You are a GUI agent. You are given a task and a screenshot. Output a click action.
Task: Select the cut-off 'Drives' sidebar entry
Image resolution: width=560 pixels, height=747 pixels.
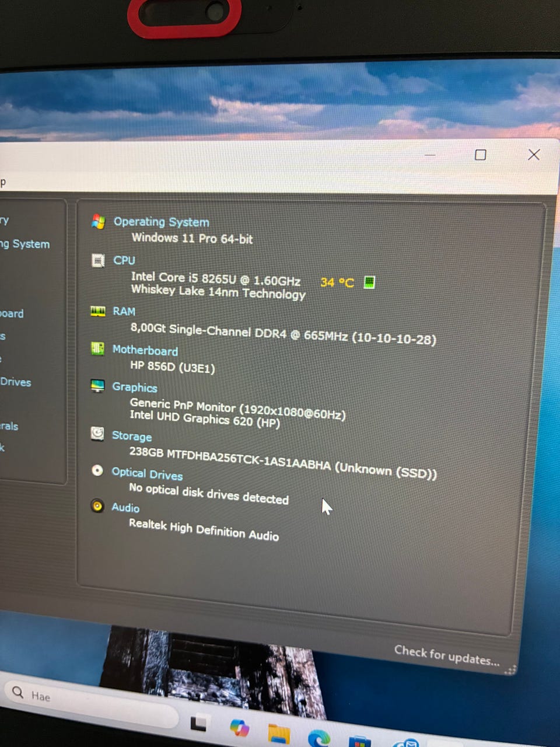point(16,382)
